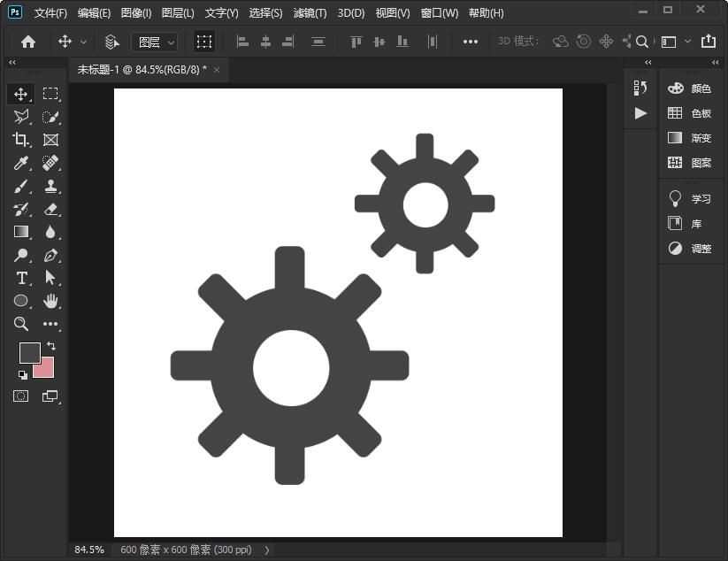Open the 调整 adjustments panel
The image size is (728, 561).
689,249
